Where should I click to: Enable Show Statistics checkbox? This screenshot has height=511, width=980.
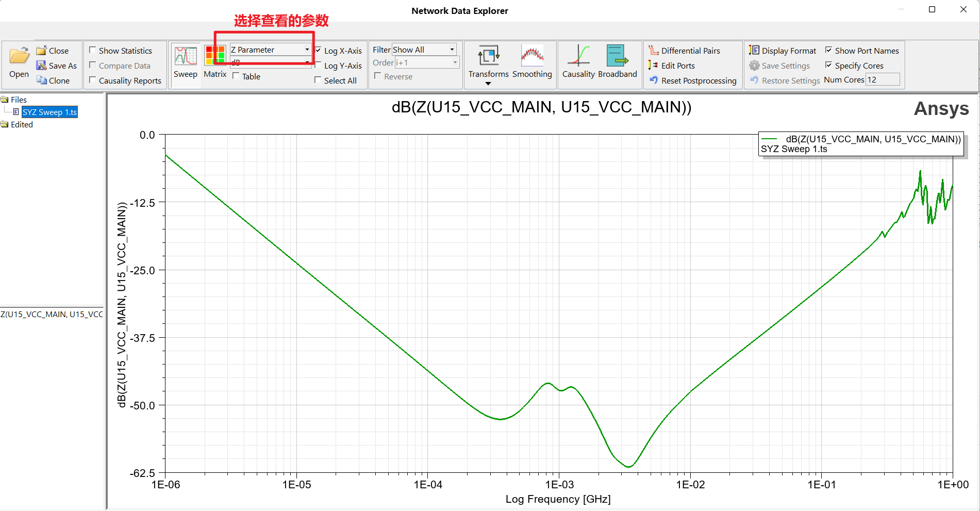(x=93, y=50)
